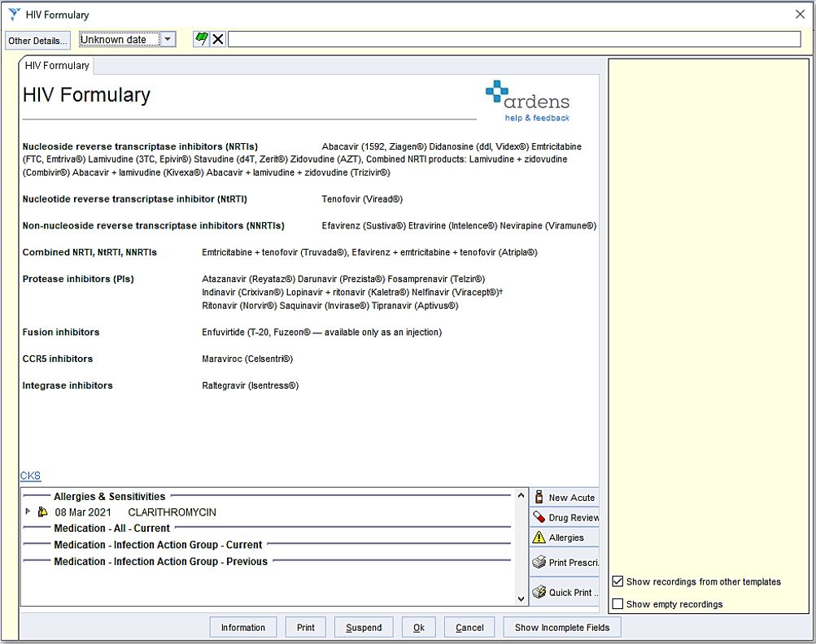Open the Unknown date dropdown arrow

click(x=168, y=39)
